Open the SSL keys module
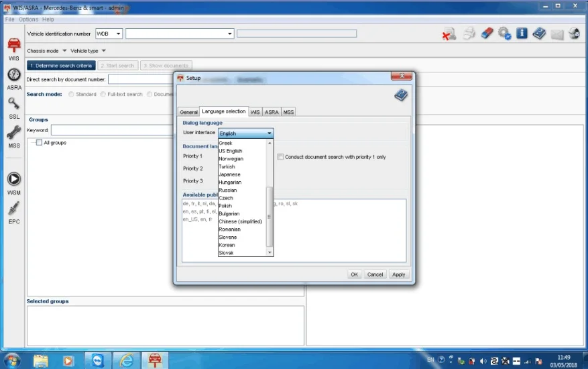This screenshot has height=369, width=588. [x=14, y=108]
